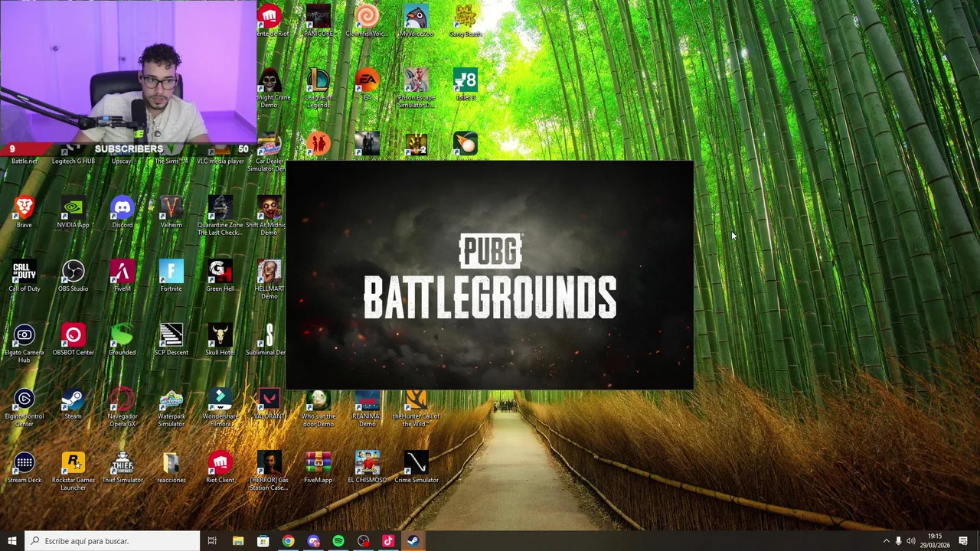This screenshot has height=551, width=980.
Task: Switch to Spotify on the taskbar
Action: [x=338, y=541]
